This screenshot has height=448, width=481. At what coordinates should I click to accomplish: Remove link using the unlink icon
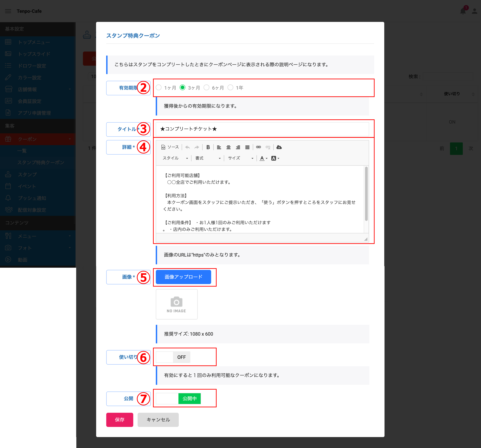pos(268,147)
